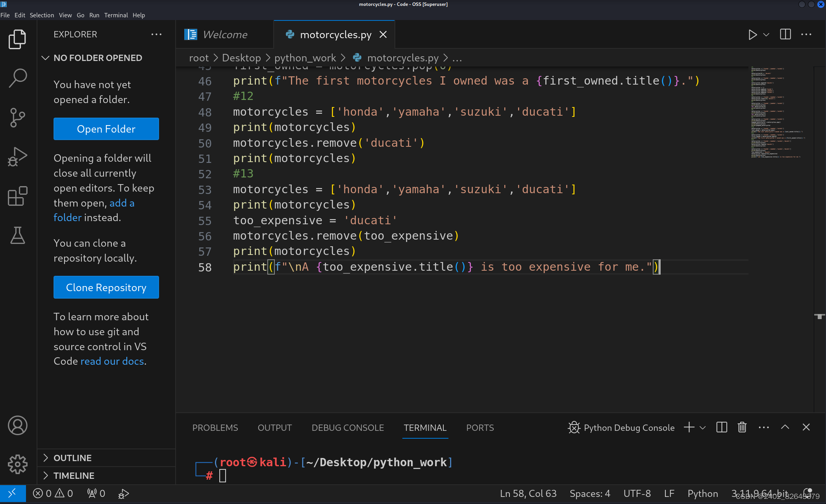The height and width of the screenshot is (504, 826).
Task: Open the Search view in activity bar
Action: tap(17, 78)
